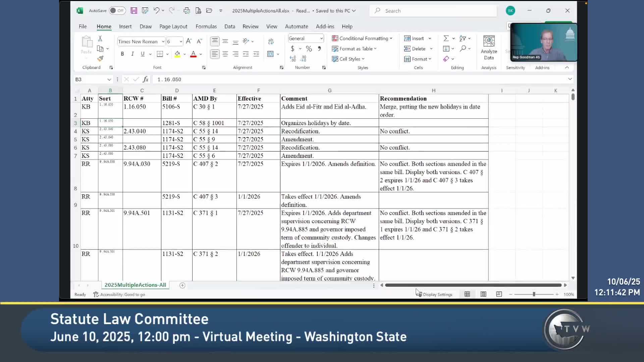Expand the General number format dropdown
Viewport: 644px width, 362px height.
point(321,39)
